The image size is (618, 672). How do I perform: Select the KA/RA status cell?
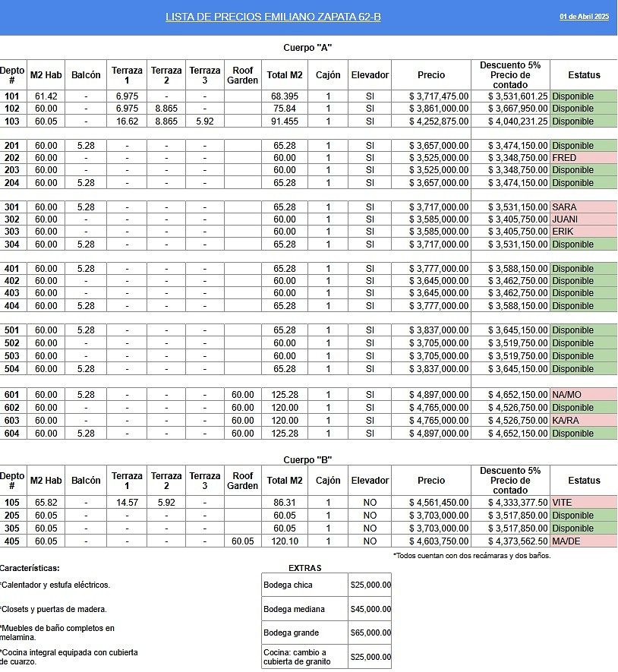click(x=582, y=421)
